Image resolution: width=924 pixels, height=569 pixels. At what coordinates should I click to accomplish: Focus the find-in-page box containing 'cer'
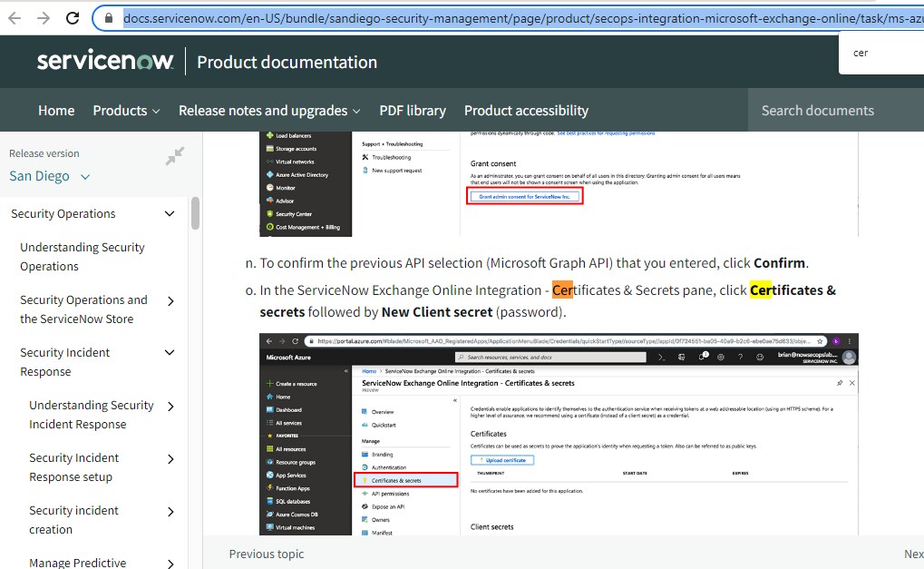[882, 53]
